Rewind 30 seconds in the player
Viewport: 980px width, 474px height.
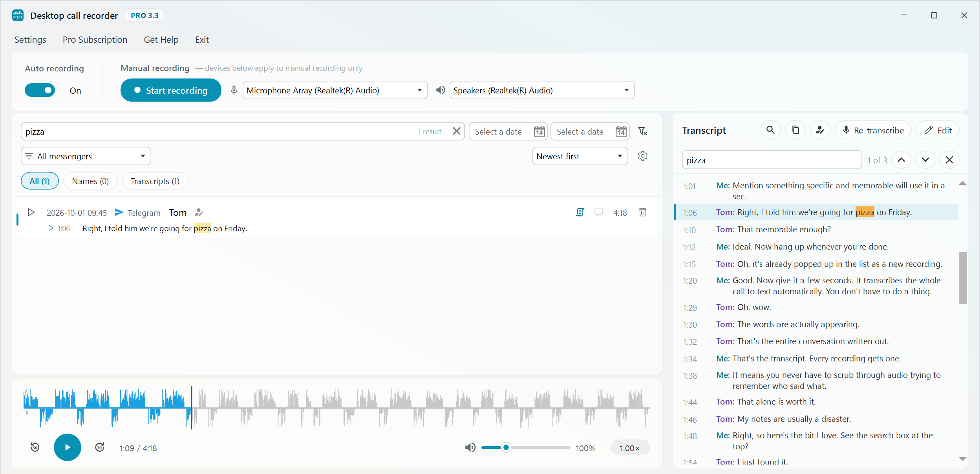35,447
